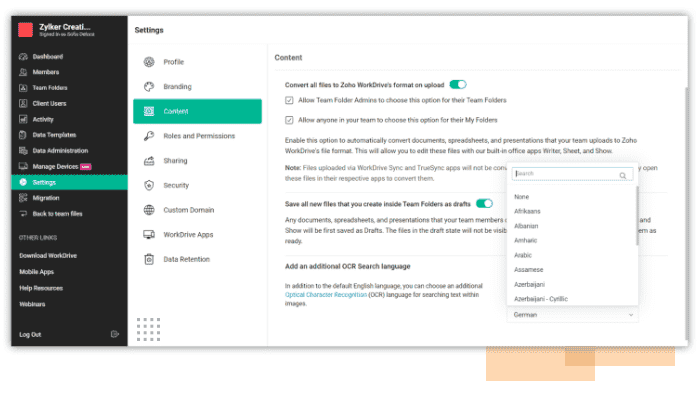Image resolution: width=700 pixels, height=400 pixels.
Task: Open Roles and Permissions section
Action: [x=197, y=136]
